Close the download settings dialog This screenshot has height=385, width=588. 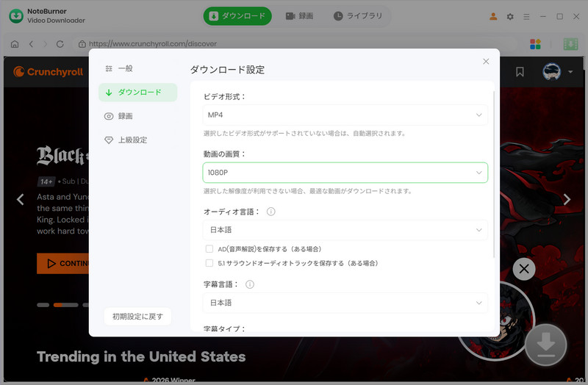click(x=486, y=62)
